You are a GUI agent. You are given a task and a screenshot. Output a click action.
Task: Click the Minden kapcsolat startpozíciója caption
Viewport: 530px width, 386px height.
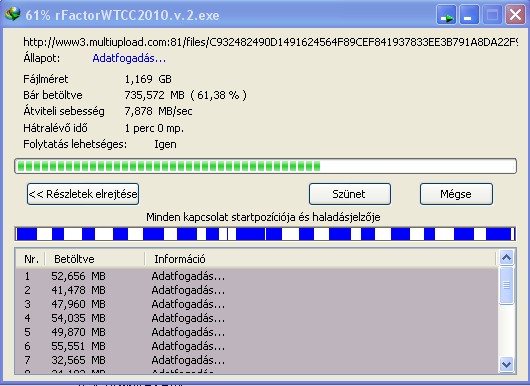263,217
